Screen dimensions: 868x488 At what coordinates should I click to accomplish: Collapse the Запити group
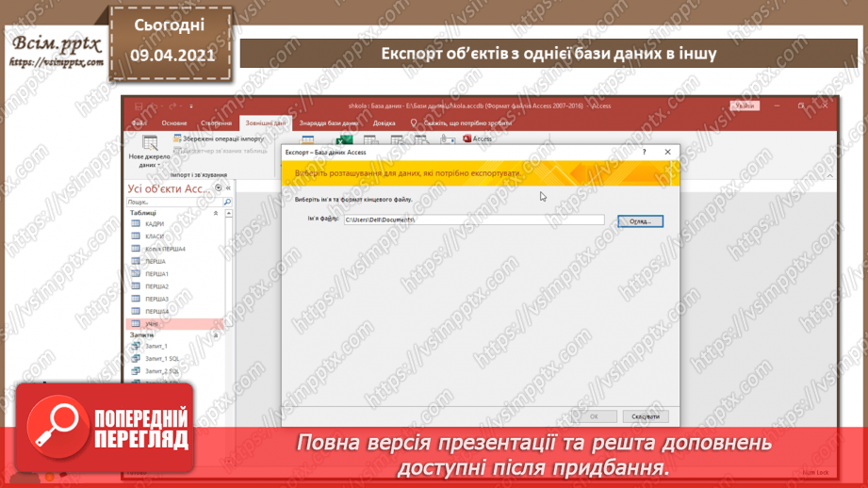[216, 335]
